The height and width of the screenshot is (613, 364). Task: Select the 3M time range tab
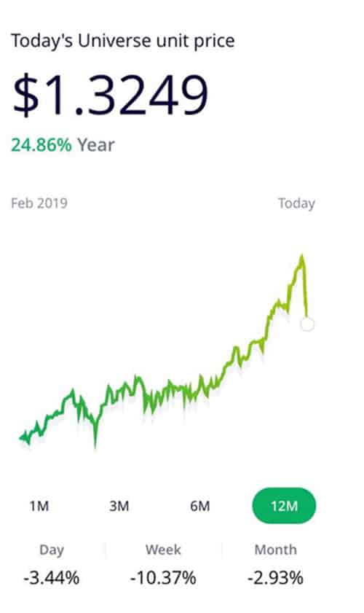click(x=119, y=506)
